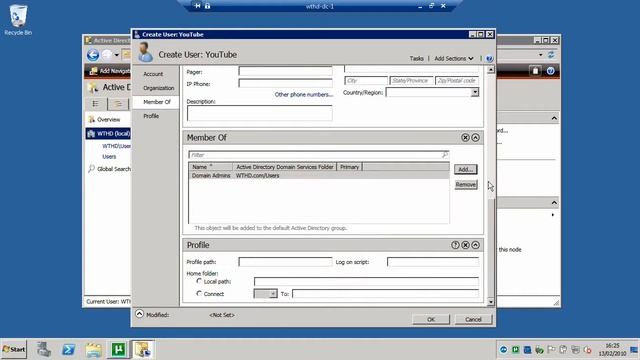Collapse the Member Of section
Screen dimensions: 640x360
476,138
